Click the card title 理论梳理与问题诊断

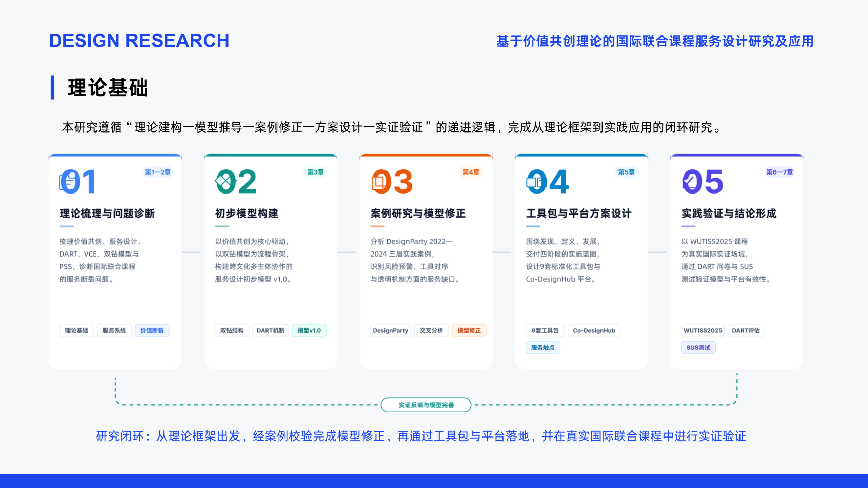[107, 213]
